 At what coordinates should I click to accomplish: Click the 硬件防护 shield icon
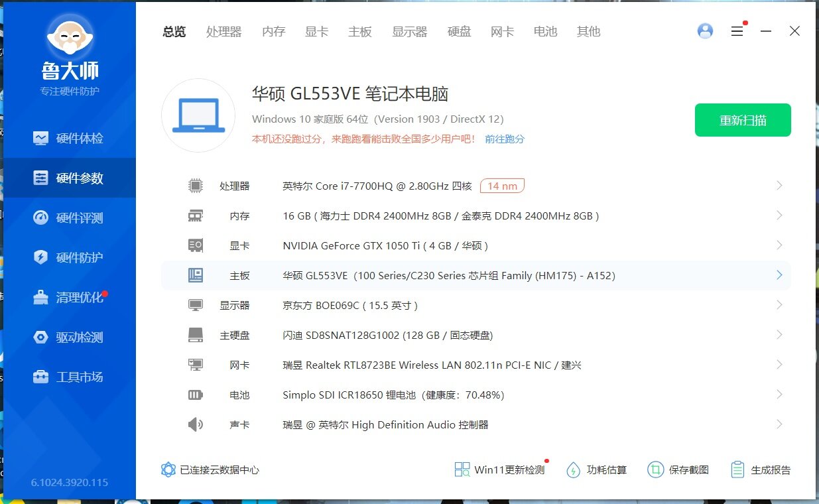tap(40, 257)
